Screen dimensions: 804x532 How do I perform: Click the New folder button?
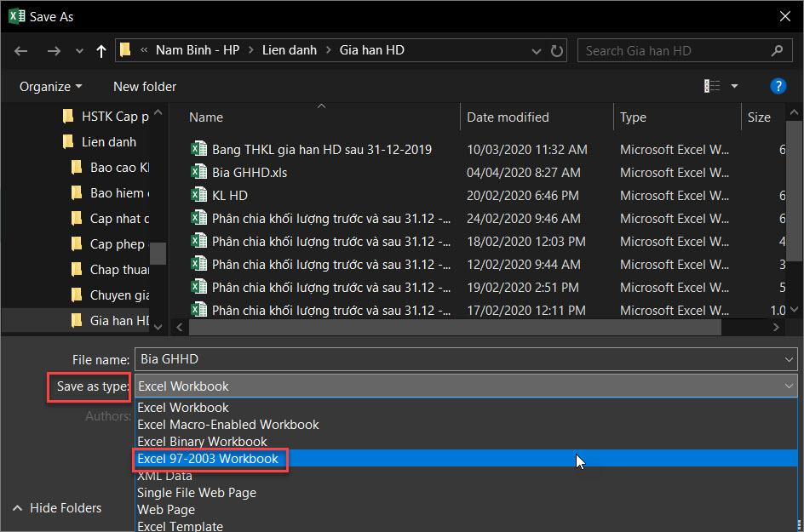click(145, 86)
